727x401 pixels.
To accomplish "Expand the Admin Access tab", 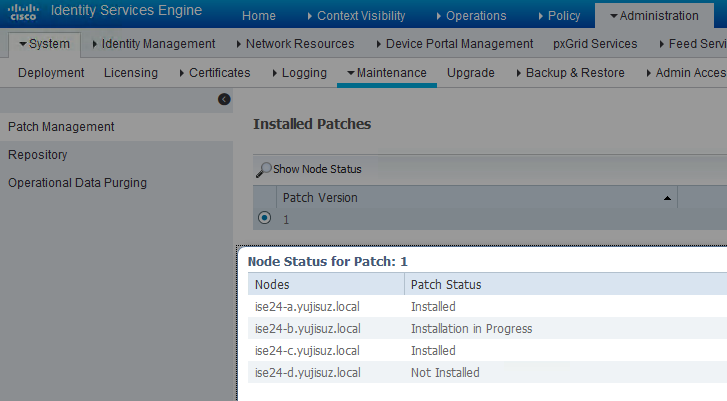I will (x=687, y=73).
